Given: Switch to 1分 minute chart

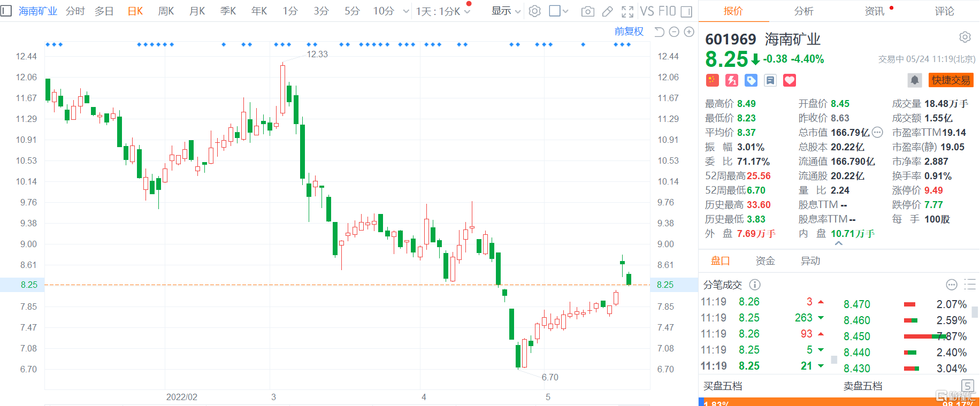Looking at the screenshot, I should (x=290, y=11).
